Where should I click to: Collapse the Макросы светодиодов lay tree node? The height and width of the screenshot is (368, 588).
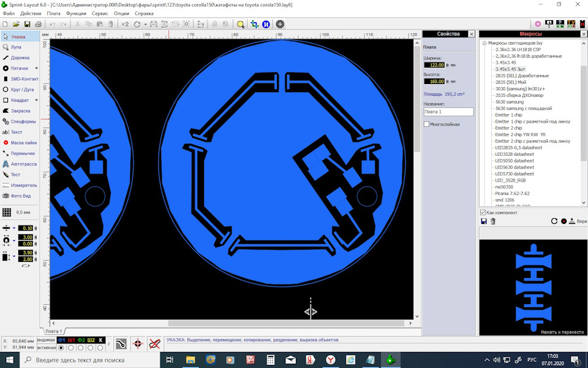484,43
